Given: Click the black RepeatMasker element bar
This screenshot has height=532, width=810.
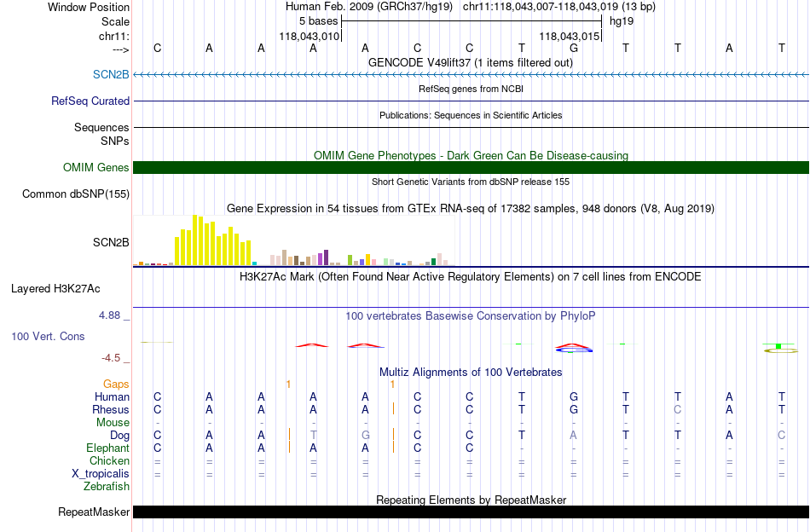Looking at the screenshot, I should pyautogui.click(x=472, y=512).
